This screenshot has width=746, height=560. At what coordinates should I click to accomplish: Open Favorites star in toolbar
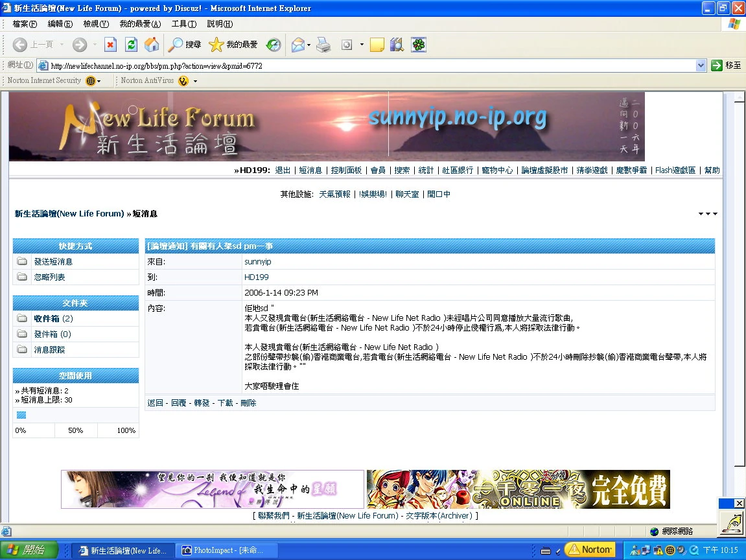point(233,45)
